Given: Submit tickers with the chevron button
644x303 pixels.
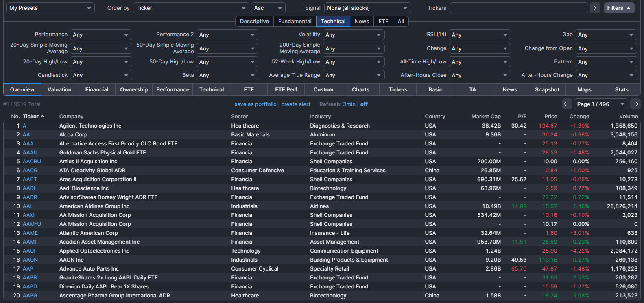Looking at the screenshot, I should (595, 8).
